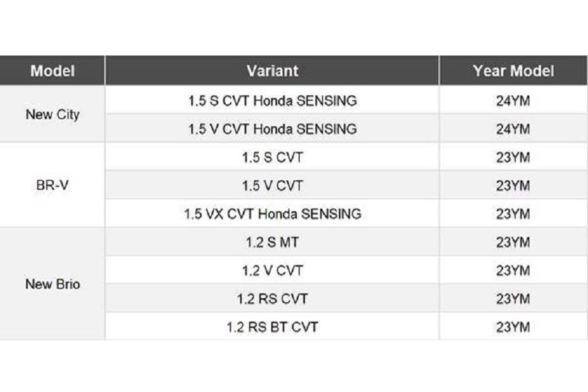
Task: Select the New City model cell
Action: [x=52, y=115]
